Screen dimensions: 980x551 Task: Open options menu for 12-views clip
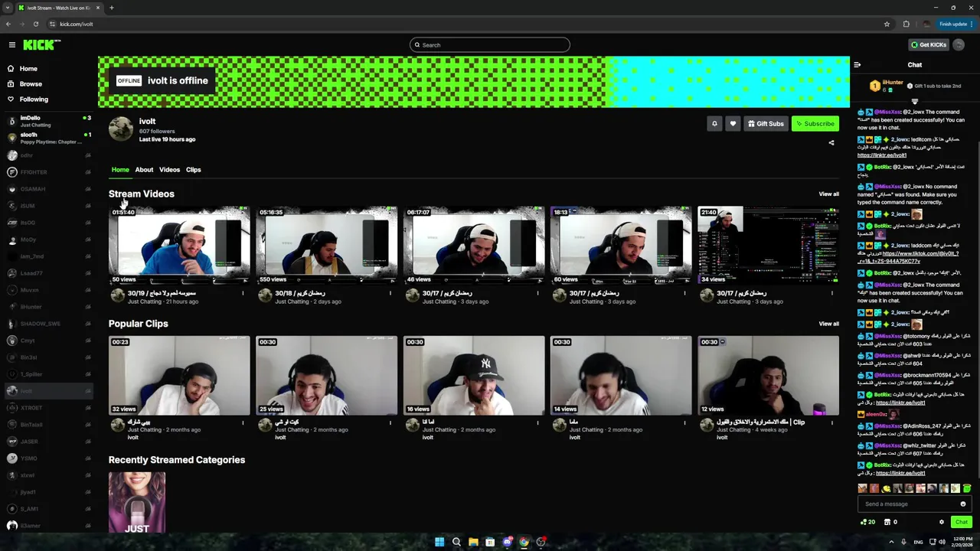832,422
